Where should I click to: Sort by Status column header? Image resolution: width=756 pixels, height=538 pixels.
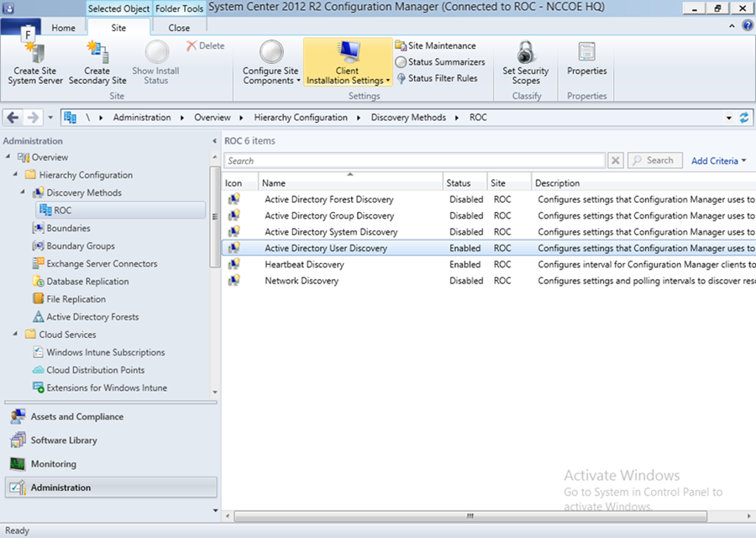point(465,183)
